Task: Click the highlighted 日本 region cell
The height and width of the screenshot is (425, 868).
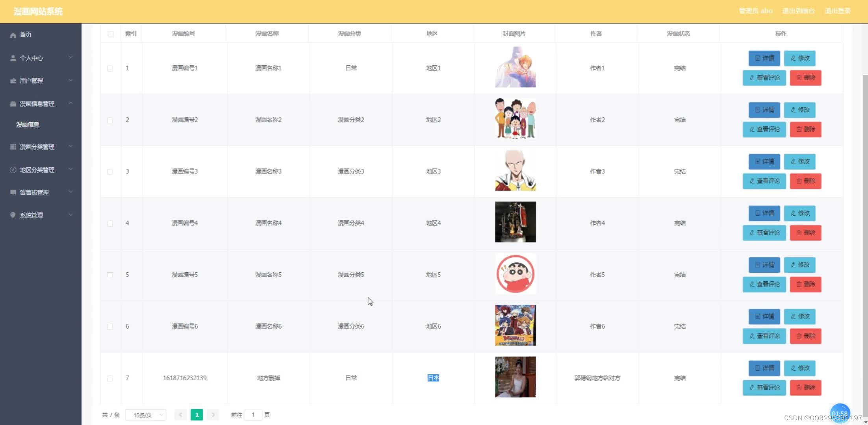Action: [x=433, y=378]
